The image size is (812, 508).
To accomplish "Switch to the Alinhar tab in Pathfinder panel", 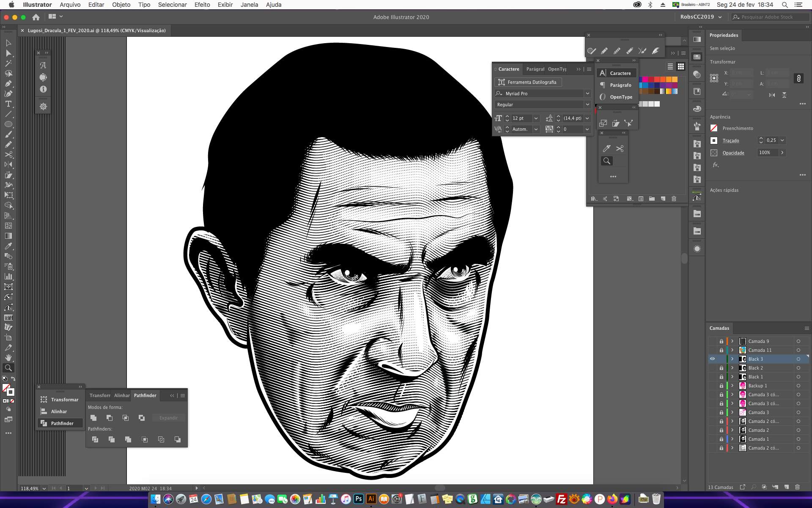I will pyautogui.click(x=122, y=395).
